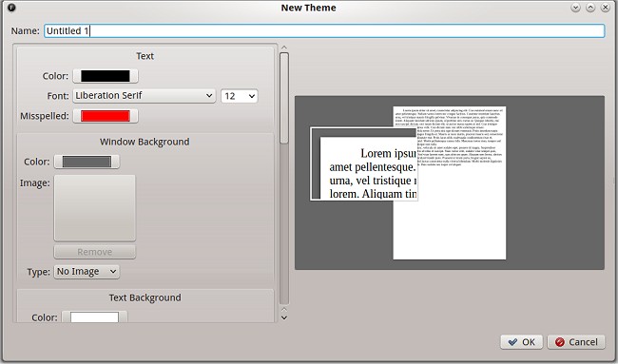Click the zoomed Lorem ipsum preview inset
The width and height of the screenshot is (618, 364).
click(364, 163)
